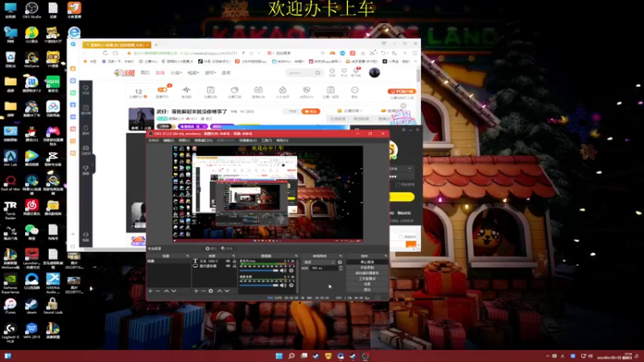
Task: Remove source with minus in OBS sources
Action: 204,290
